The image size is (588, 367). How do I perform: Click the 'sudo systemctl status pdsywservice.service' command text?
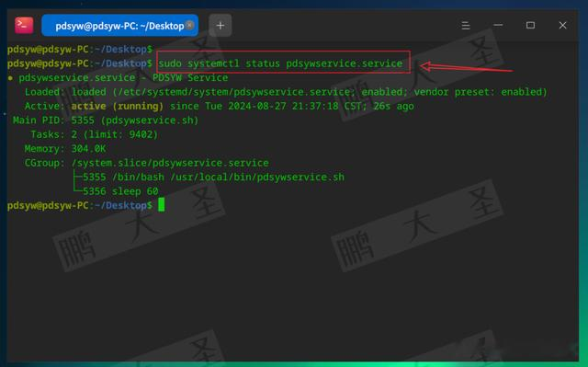pyautogui.click(x=280, y=63)
